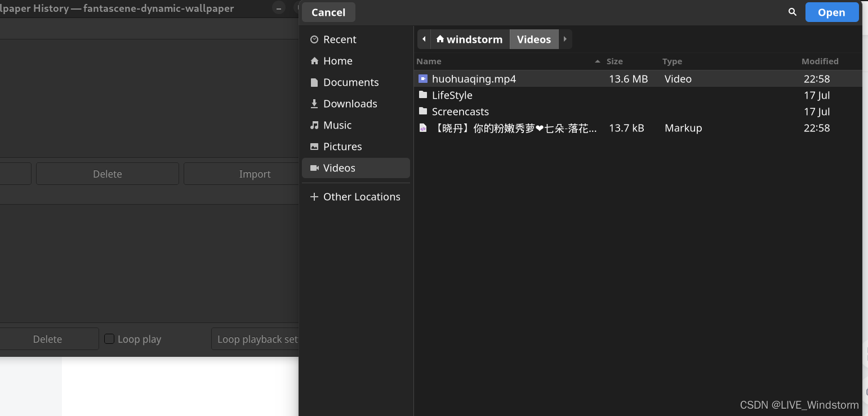Screen dimensions: 868x416
Task: Select Home from the sidebar
Action: pyautogui.click(x=337, y=60)
